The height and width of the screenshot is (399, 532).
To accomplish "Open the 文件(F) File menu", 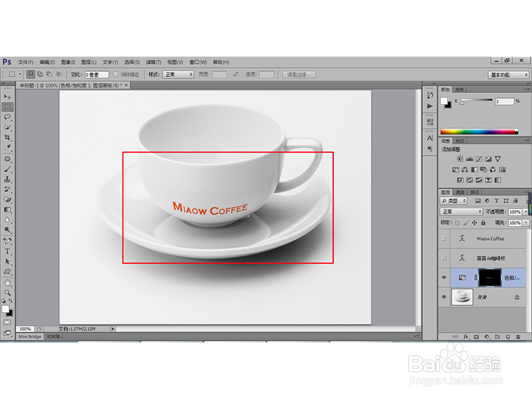I will click(26, 62).
